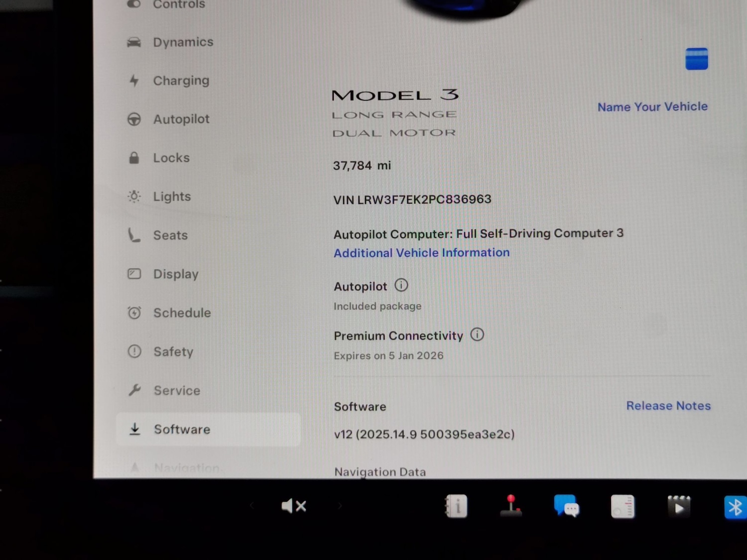Open Release Notes
The height and width of the screenshot is (560, 747).
[668, 406]
